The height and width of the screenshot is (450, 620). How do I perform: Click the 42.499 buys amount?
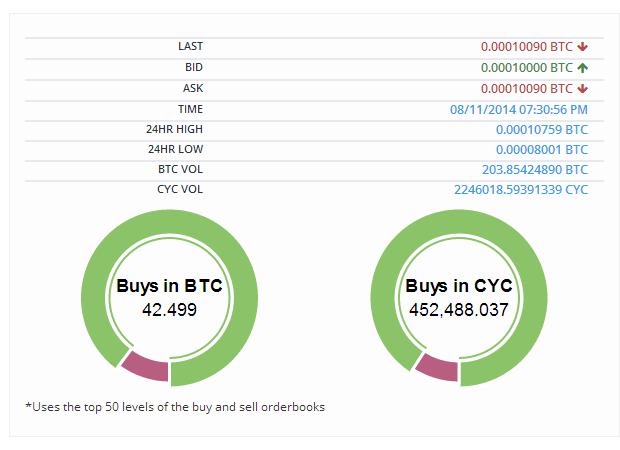[x=169, y=310]
